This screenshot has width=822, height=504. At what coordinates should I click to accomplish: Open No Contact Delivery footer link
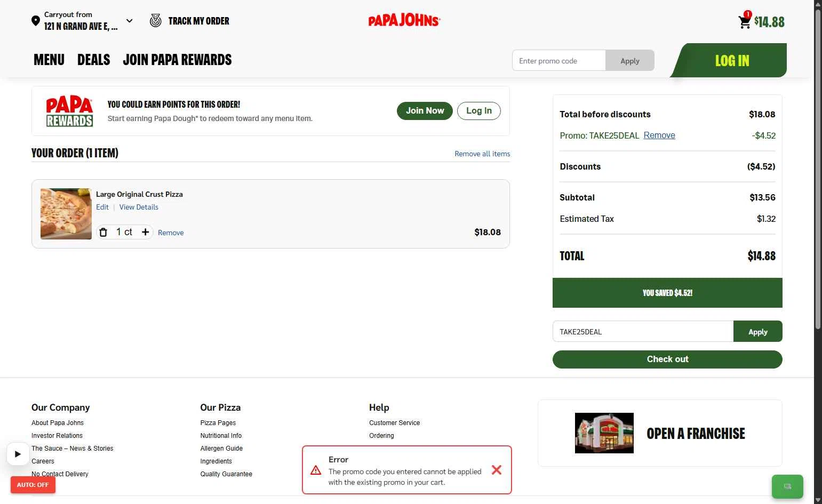[60, 474]
